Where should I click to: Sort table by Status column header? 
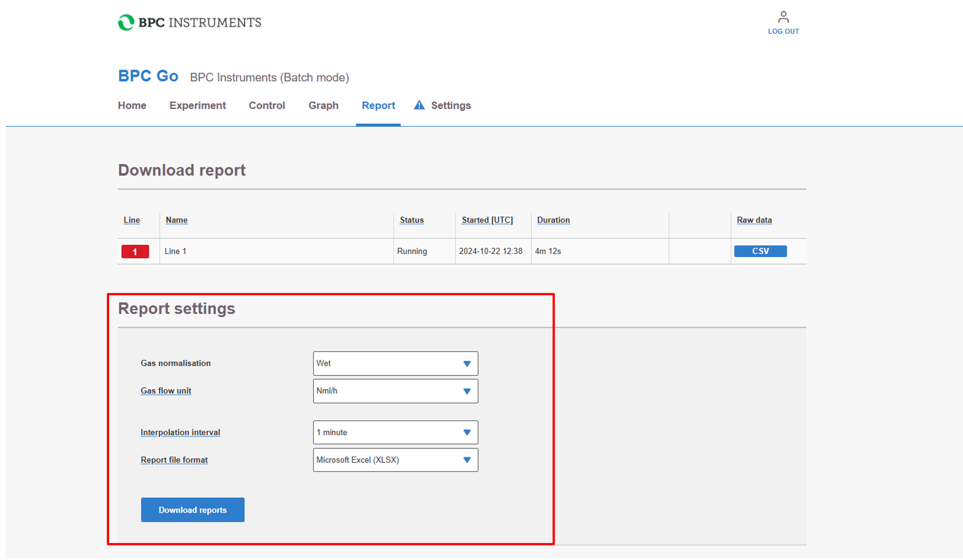412,220
